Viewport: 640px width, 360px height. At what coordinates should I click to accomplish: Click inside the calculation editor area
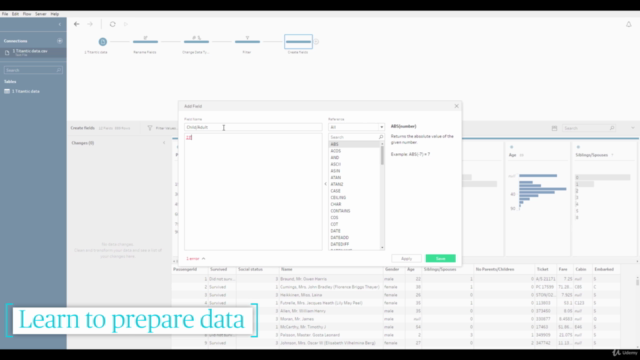click(253, 192)
